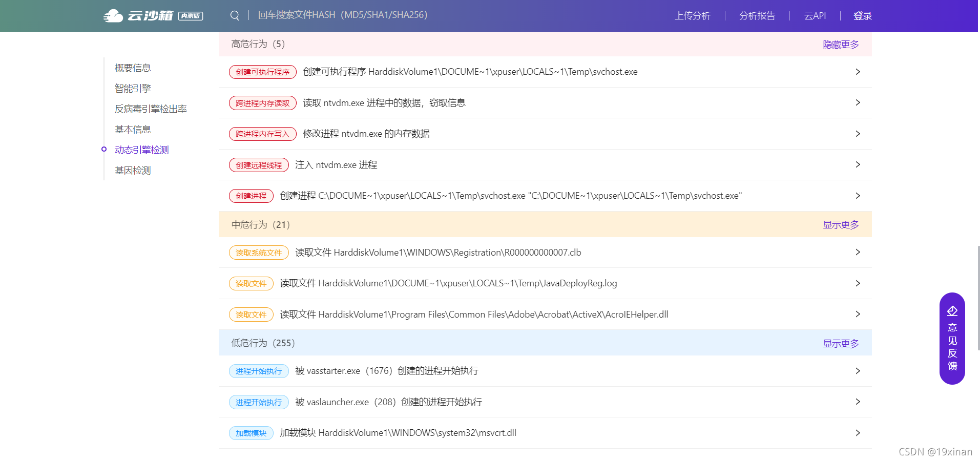Click the 云沙箱 cloud logo
The image size is (980, 461).
pos(138,16)
